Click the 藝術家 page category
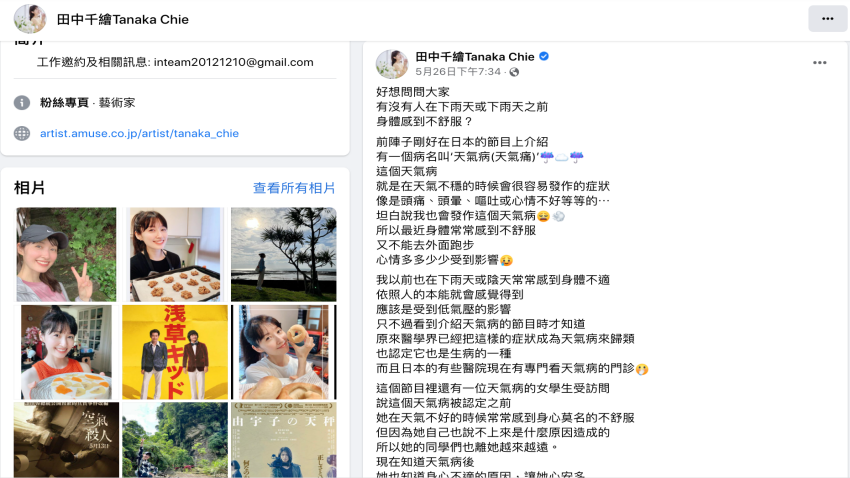Screen dimensions: 850x478 click(x=117, y=102)
